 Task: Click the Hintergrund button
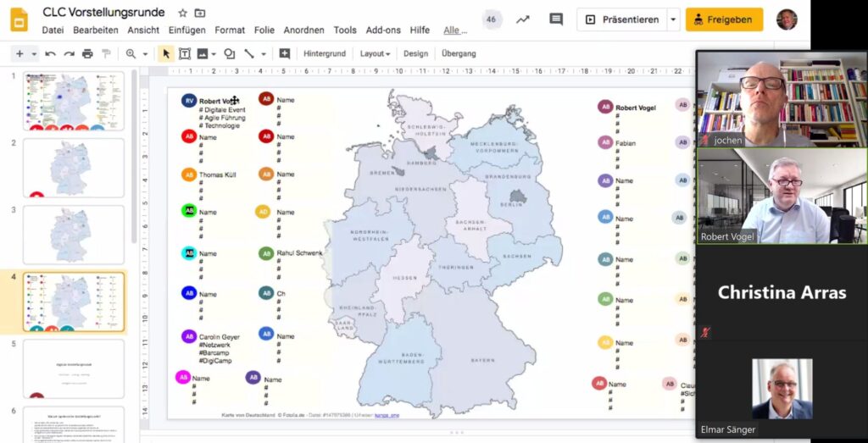[x=325, y=53]
